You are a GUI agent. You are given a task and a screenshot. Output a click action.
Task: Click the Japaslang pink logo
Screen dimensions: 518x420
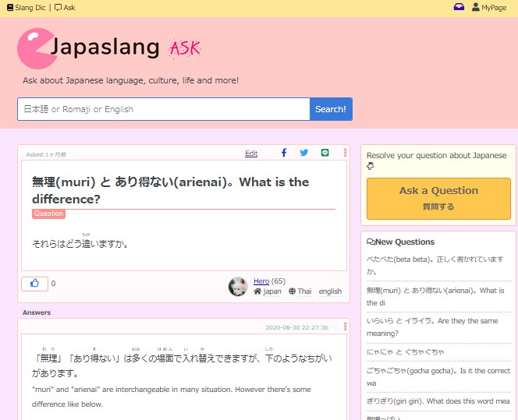[x=37, y=48]
